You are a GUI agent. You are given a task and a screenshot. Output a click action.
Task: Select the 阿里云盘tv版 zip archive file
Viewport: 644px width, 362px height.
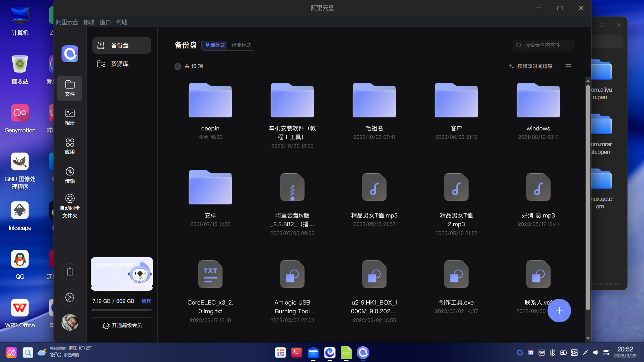(x=292, y=204)
